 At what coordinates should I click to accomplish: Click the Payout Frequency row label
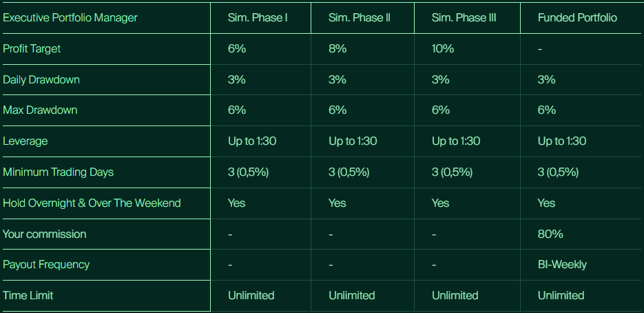tap(46, 264)
